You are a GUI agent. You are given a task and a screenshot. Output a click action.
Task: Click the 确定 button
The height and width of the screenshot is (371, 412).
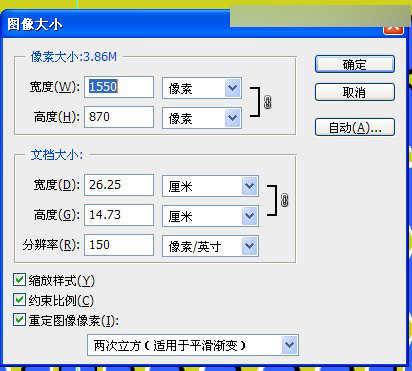tap(355, 64)
